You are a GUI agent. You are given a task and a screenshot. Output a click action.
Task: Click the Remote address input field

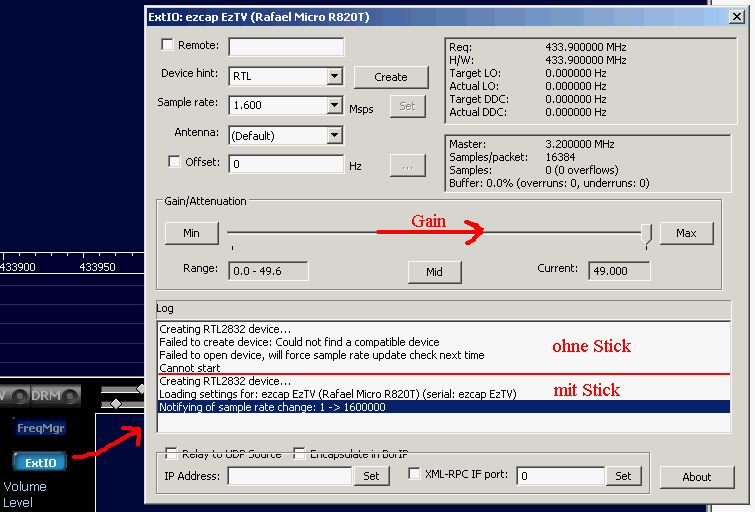pos(286,47)
